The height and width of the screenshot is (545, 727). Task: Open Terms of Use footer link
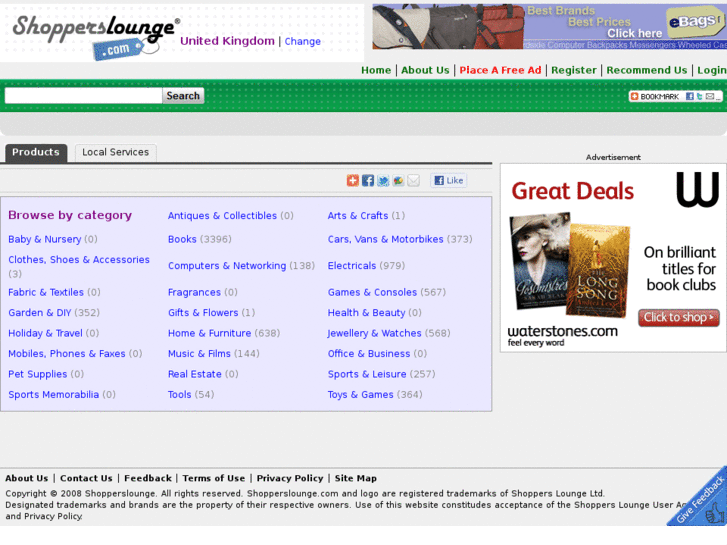[214, 478]
